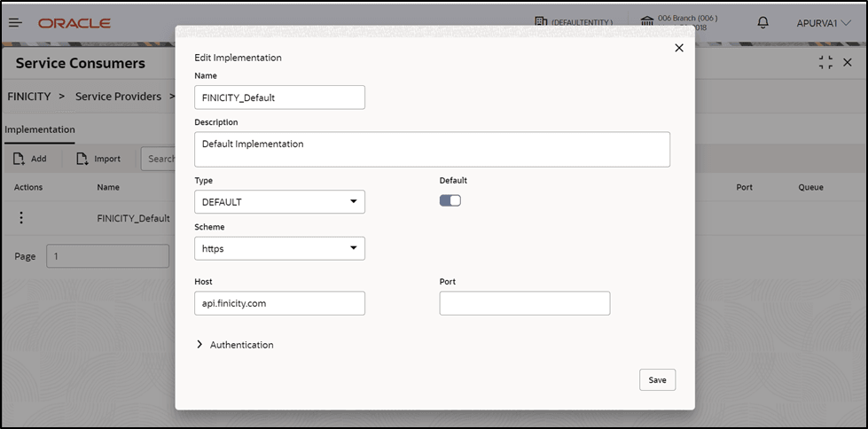Click the FINICITY breadcrumb
The image size is (868, 429).
tap(29, 96)
